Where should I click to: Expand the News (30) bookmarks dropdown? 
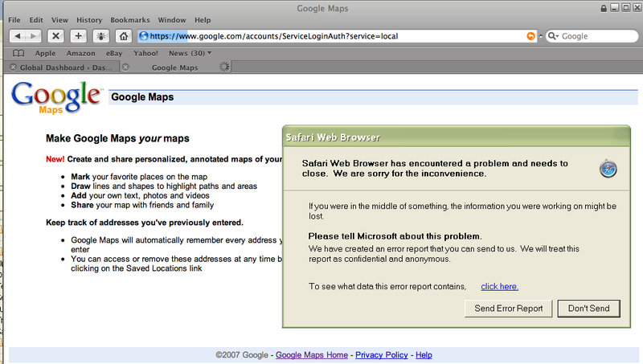[190, 53]
